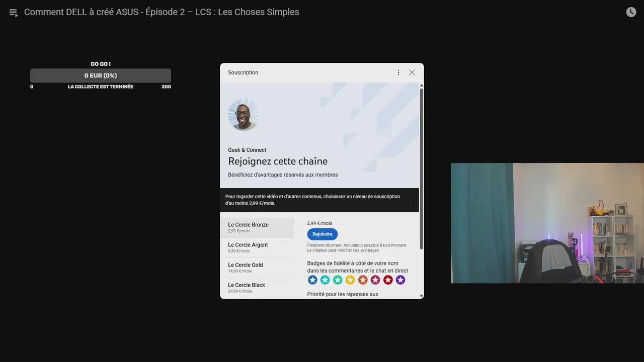Click the 0 EUR (0%) donation progress bar
644x362 pixels.
point(101,75)
